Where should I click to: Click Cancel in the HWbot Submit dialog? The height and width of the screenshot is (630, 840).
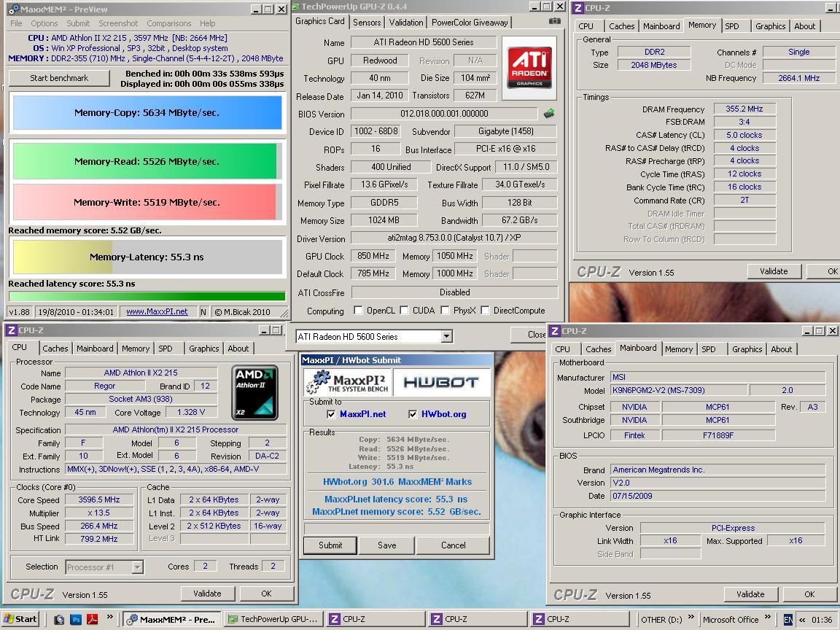pyautogui.click(x=454, y=545)
